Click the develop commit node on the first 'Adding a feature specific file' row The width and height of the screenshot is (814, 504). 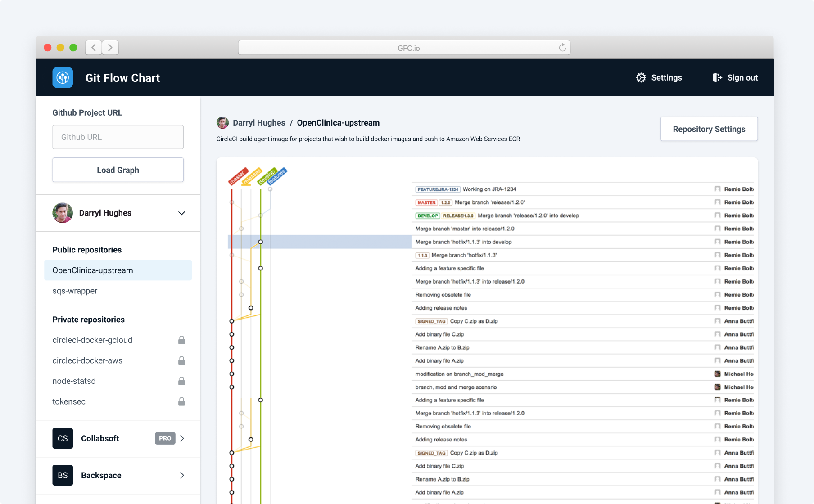tap(260, 268)
